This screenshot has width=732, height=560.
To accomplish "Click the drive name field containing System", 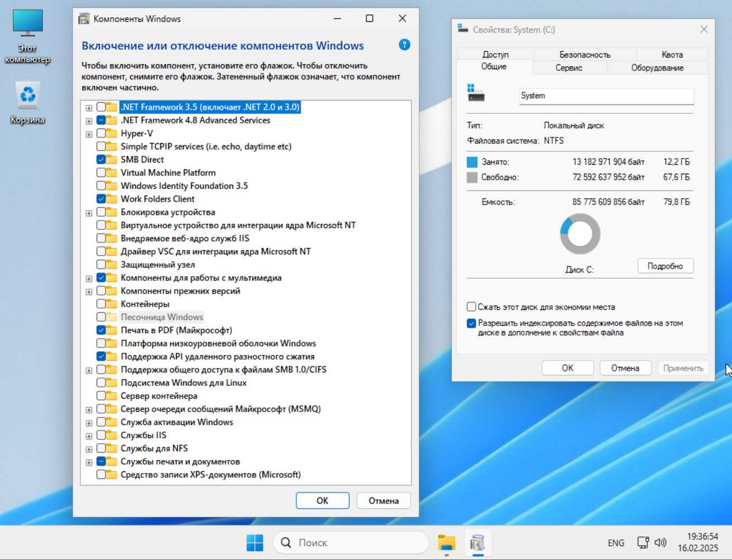I will (x=606, y=96).
